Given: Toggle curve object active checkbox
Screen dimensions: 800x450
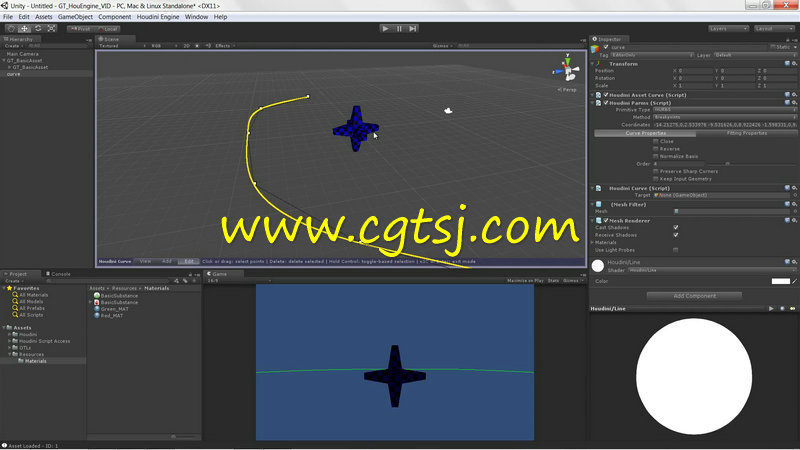Looking at the screenshot, I should click(x=606, y=47).
